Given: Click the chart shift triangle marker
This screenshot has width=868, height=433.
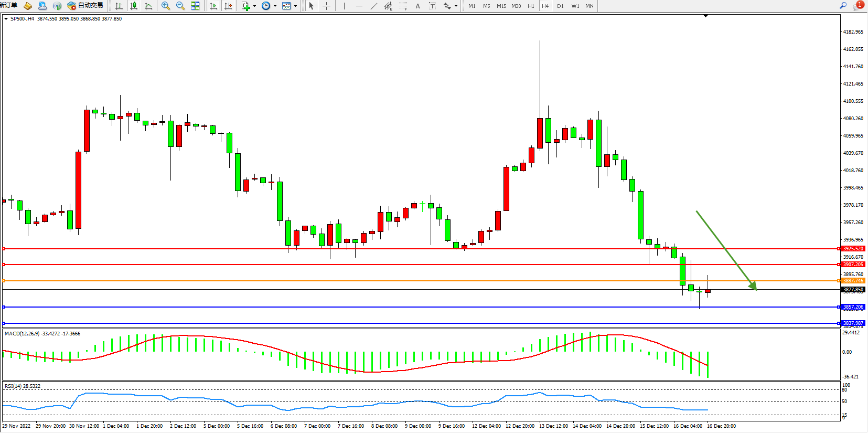Looking at the screenshot, I should [705, 16].
